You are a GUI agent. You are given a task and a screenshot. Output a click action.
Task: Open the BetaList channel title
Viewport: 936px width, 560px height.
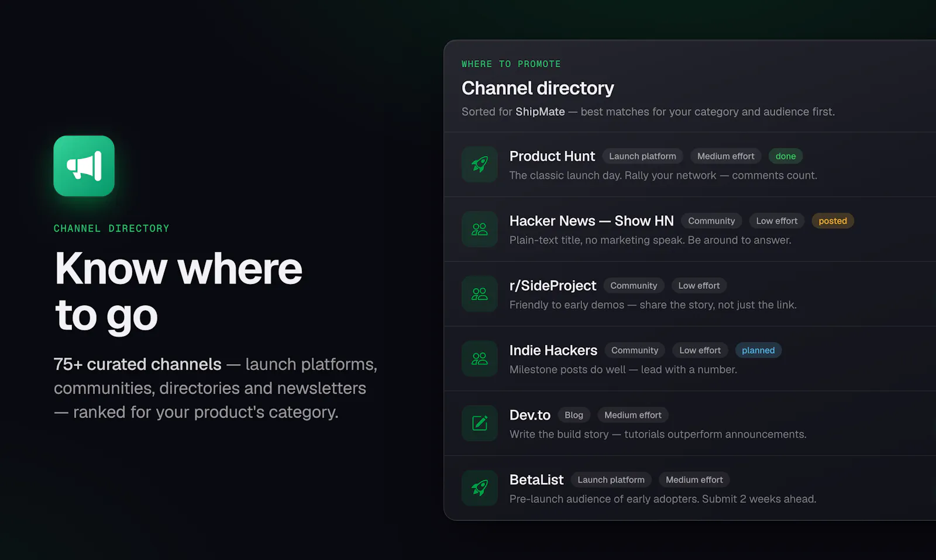[536, 480]
